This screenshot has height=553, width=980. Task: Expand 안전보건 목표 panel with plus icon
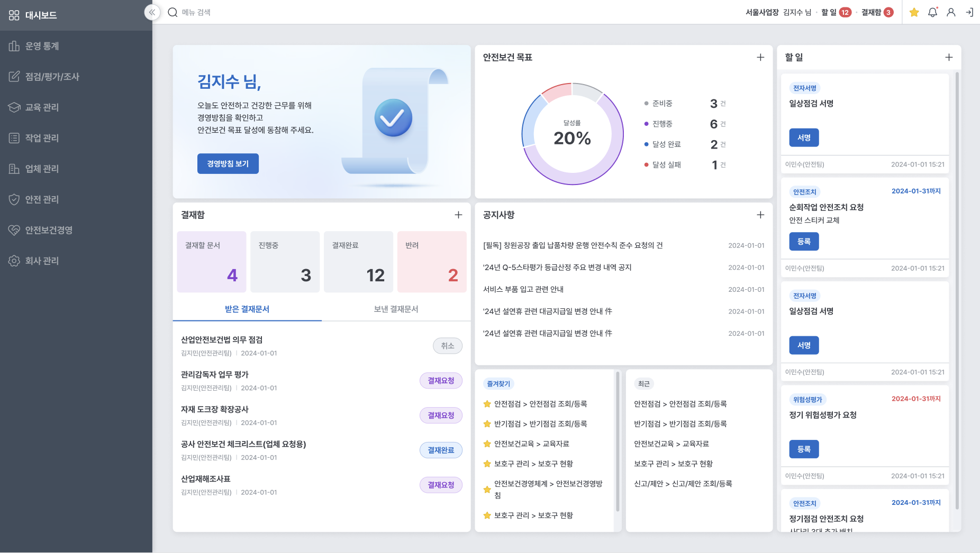pyautogui.click(x=760, y=57)
